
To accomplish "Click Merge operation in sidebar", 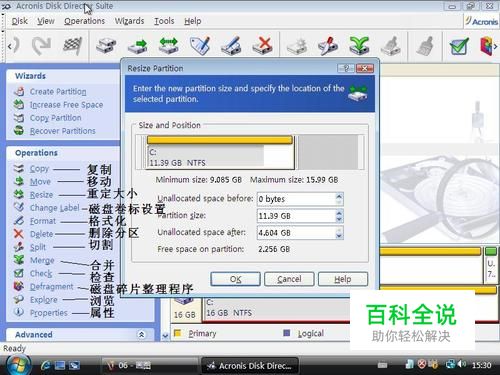I will coord(42,260).
